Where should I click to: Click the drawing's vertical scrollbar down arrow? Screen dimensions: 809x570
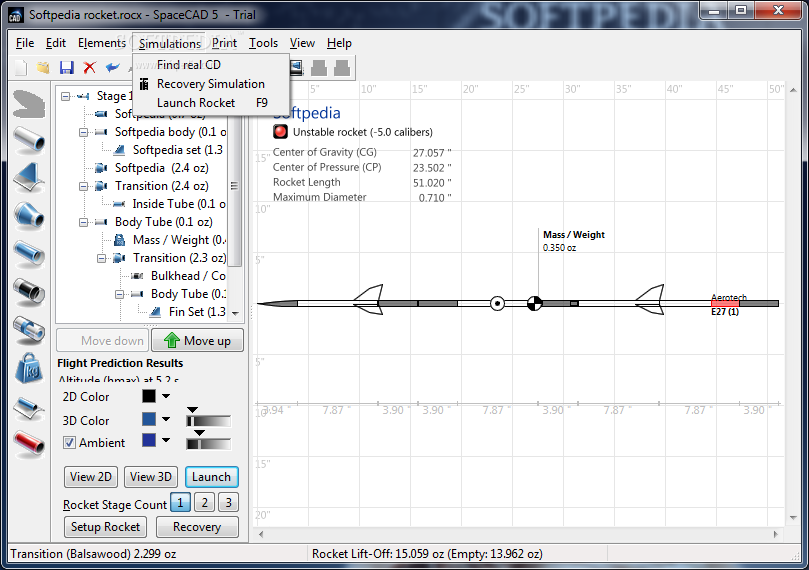[x=793, y=517]
